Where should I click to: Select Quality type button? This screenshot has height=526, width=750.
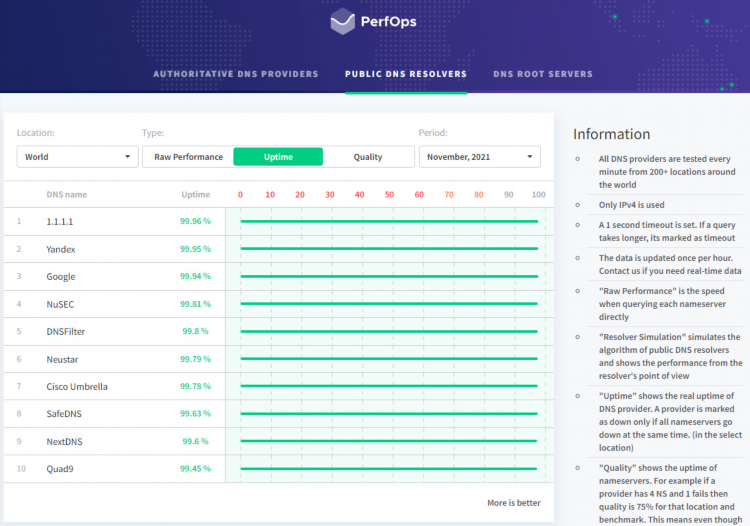pyautogui.click(x=368, y=157)
